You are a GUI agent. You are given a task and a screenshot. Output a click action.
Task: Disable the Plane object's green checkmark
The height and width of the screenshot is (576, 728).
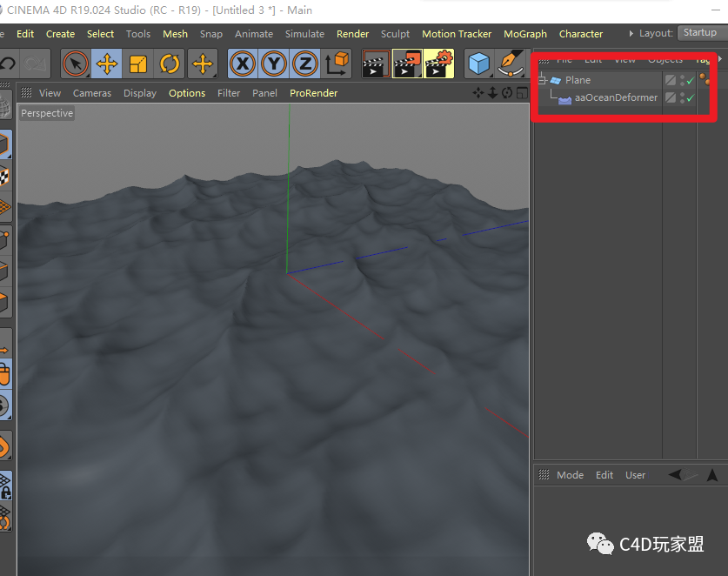click(x=691, y=80)
